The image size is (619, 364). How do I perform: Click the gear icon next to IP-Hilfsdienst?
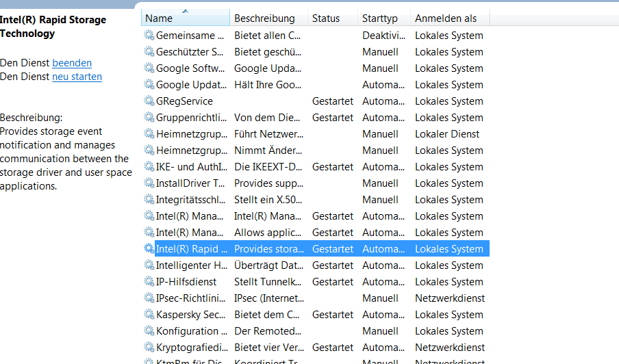(149, 282)
